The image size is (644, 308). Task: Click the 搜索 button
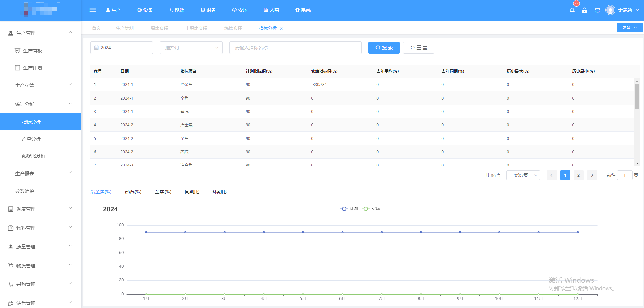[x=384, y=48]
